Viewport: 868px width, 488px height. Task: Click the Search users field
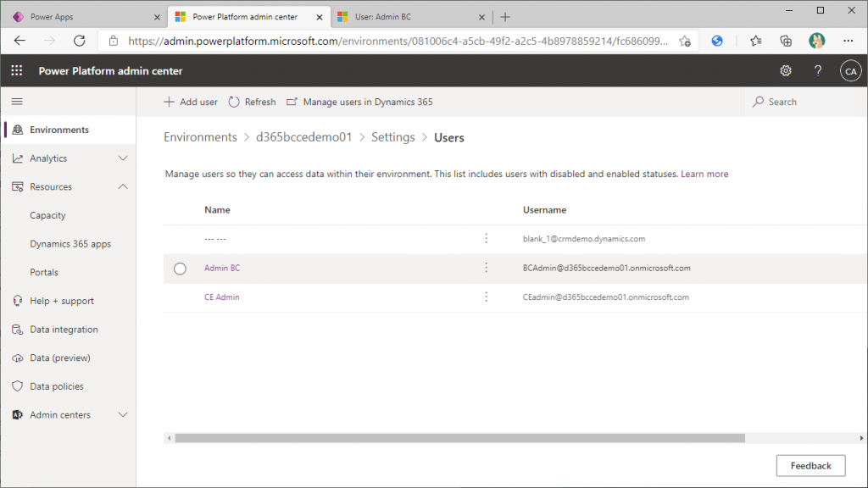pyautogui.click(x=805, y=102)
